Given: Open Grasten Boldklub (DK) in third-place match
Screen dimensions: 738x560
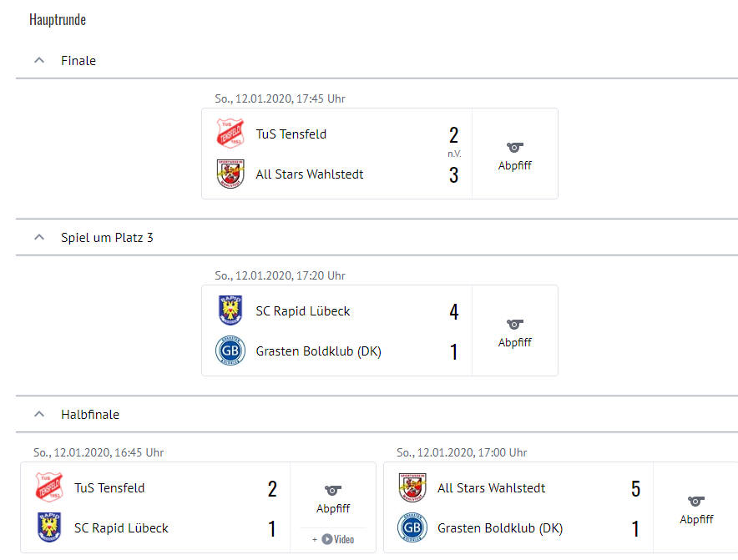Looking at the screenshot, I should 318,351.
